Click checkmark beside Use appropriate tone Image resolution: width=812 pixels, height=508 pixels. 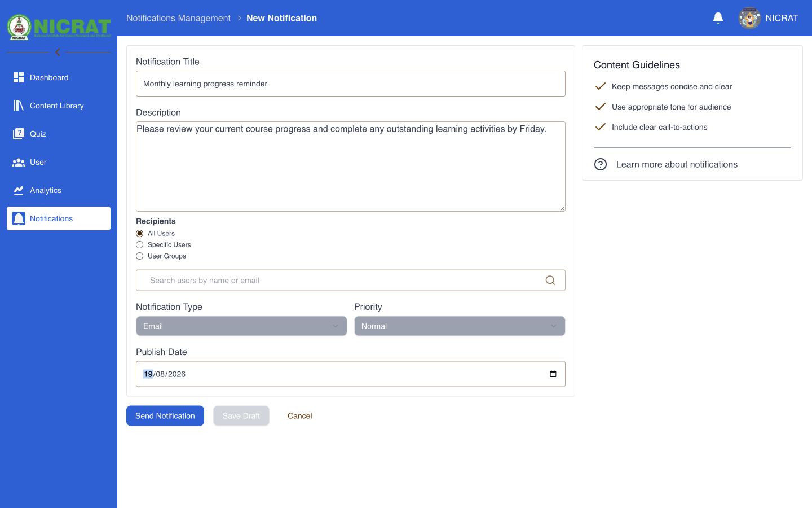click(x=601, y=107)
